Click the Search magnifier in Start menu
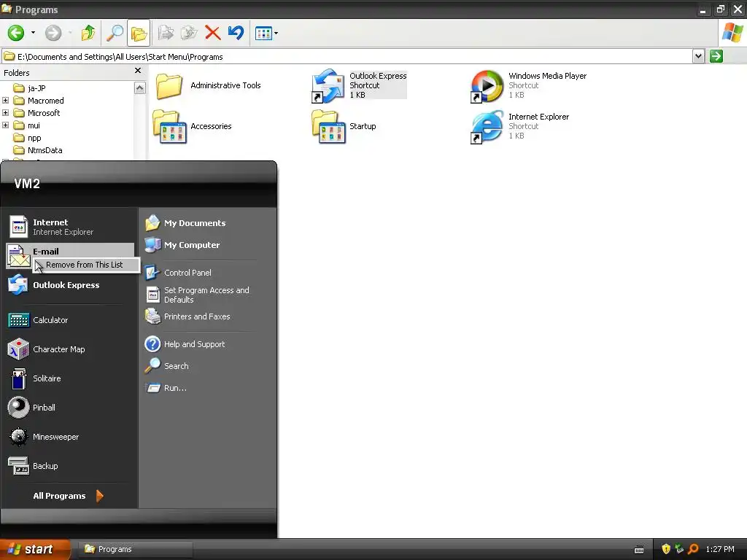 tap(152, 366)
